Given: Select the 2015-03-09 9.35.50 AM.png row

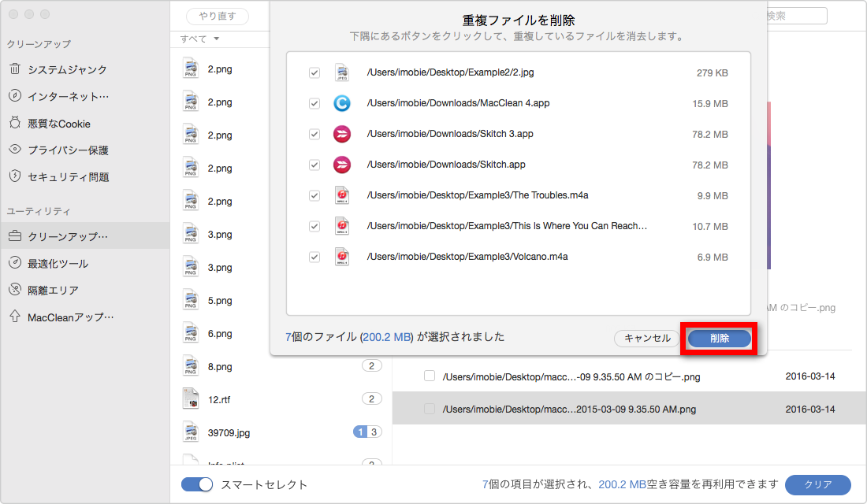Looking at the screenshot, I should [629, 409].
